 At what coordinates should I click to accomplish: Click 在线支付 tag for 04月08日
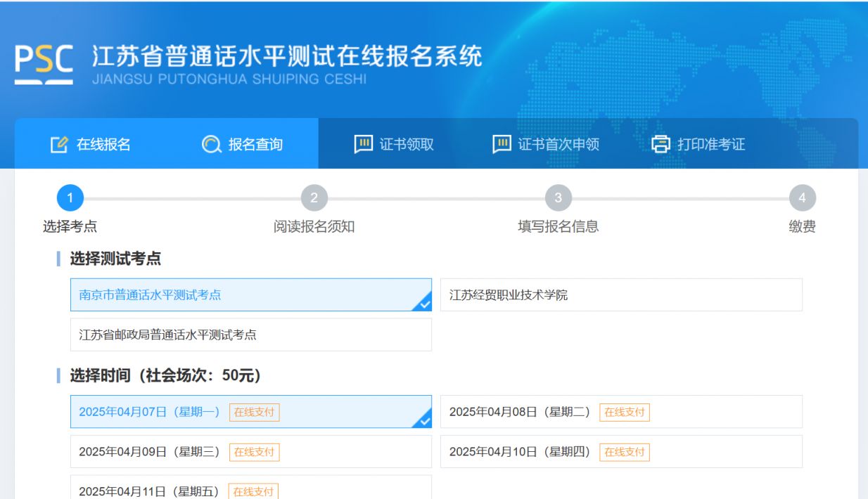[x=625, y=413]
